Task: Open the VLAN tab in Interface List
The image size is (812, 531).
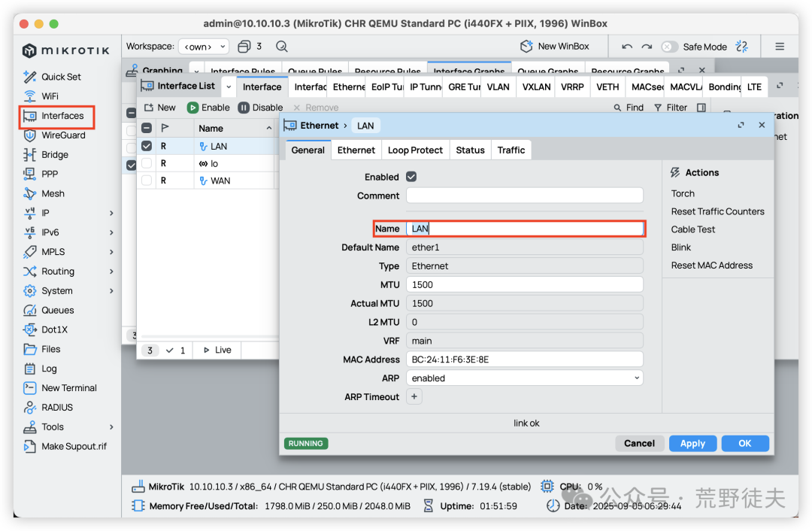Action: pos(498,87)
